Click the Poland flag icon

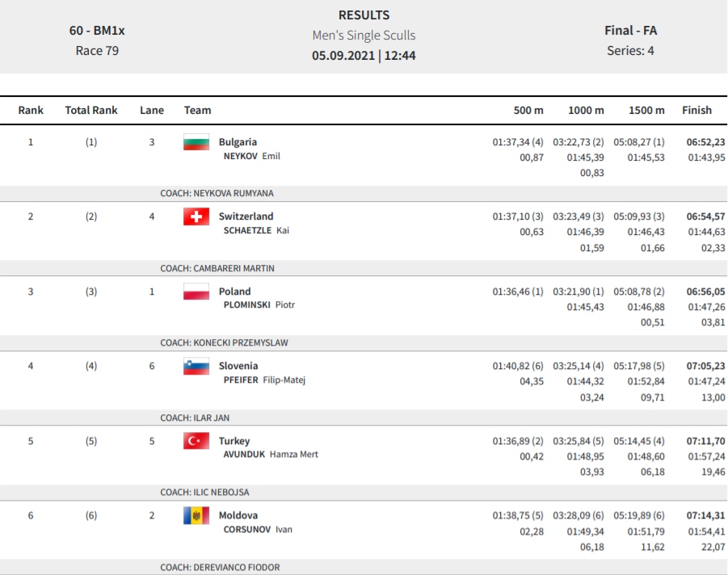tap(196, 292)
